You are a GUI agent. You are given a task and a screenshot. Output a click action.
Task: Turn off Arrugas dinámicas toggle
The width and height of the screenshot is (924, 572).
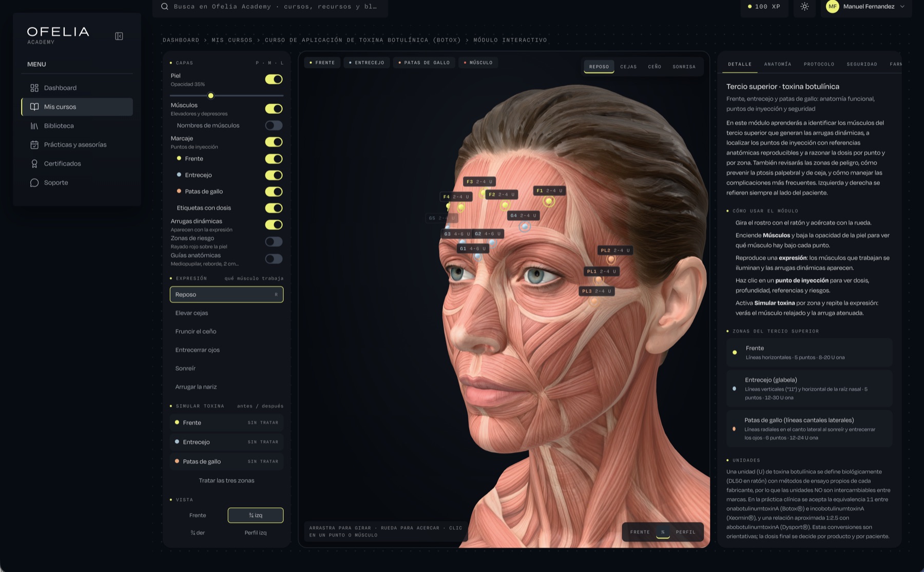click(274, 224)
